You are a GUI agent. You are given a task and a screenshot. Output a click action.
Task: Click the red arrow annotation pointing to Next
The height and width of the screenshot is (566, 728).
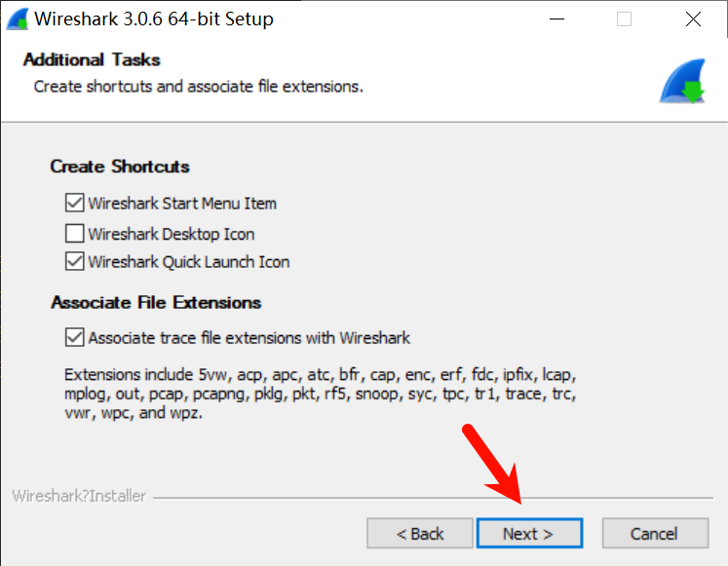click(493, 464)
